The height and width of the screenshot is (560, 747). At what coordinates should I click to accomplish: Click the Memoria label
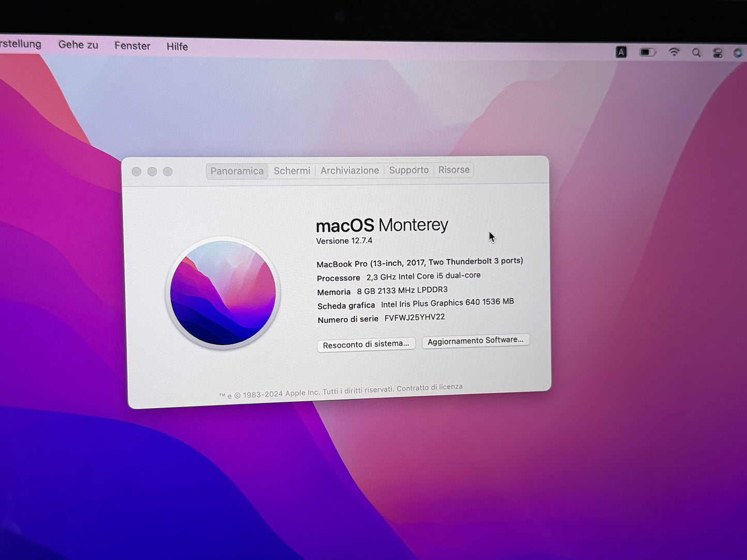coord(334,292)
